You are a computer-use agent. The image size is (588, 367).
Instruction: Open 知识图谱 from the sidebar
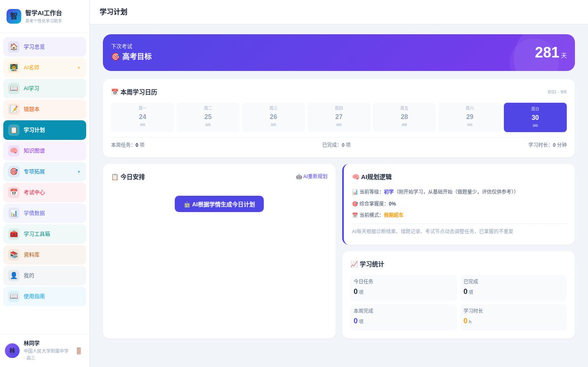(x=45, y=151)
